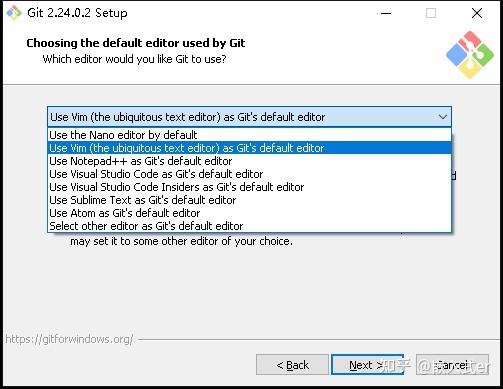Choose Select other editor as default option
The height and width of the screenshot is (389, 503).
click(249, 226)
